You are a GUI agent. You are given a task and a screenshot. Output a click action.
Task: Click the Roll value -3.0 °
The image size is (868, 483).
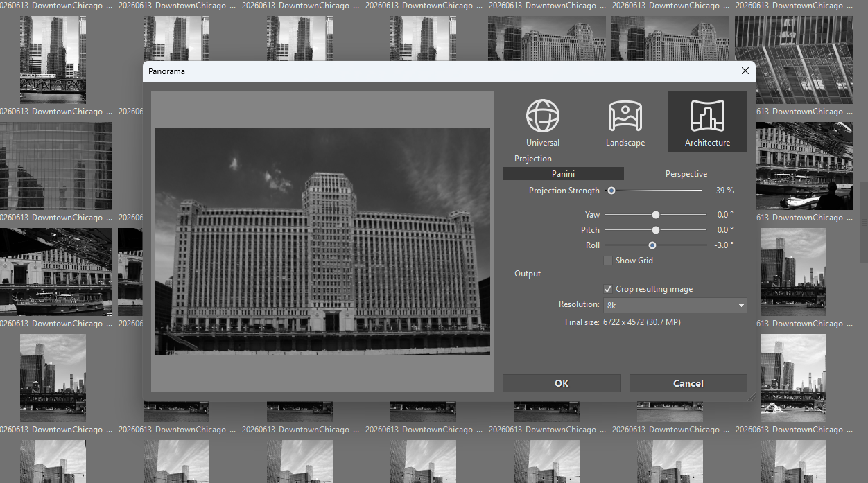724,245
